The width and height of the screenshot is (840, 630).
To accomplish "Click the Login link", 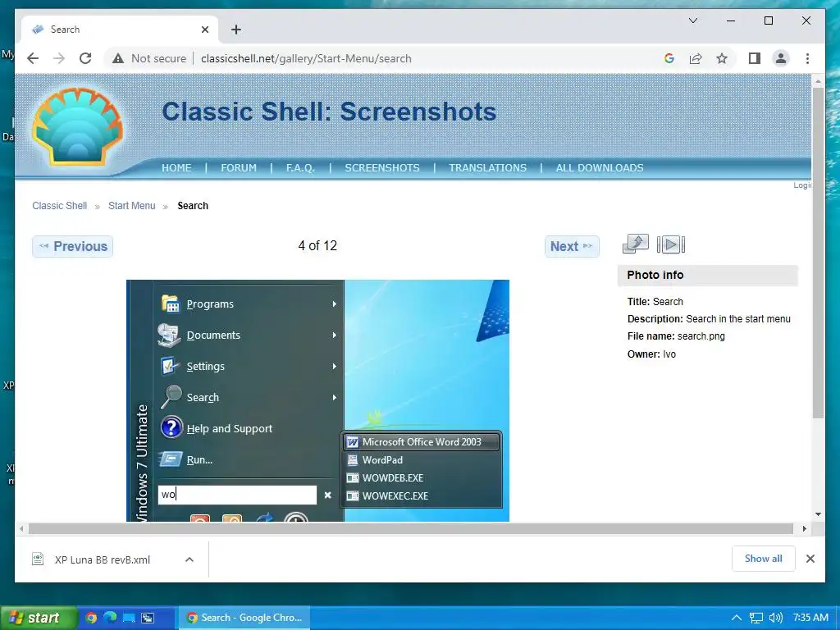I will (x=802, y=185).
